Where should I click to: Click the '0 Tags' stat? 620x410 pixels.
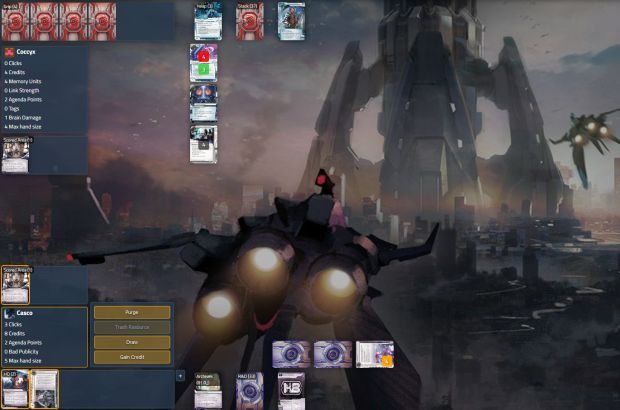[12, 109]
